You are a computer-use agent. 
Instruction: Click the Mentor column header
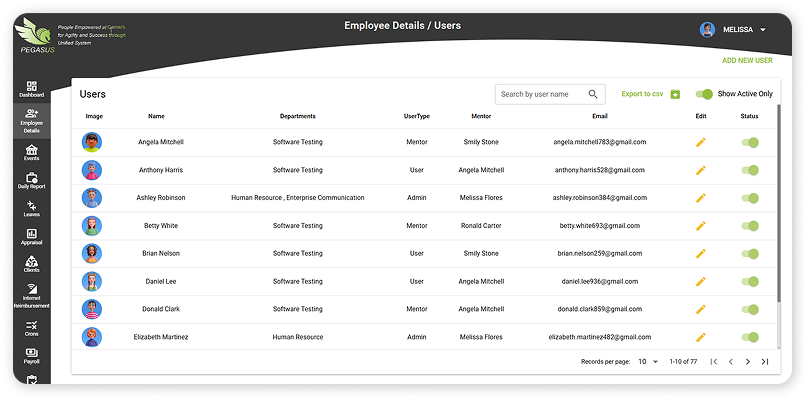click(481, 116)
